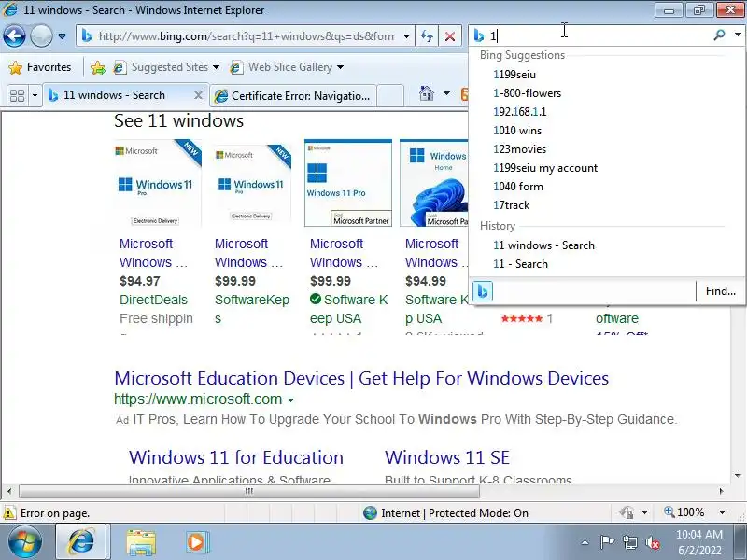Click the vertical scrollbar down arrow
Image resolution: width=747 pixels, height=560 pixels.
pos(738,476)
